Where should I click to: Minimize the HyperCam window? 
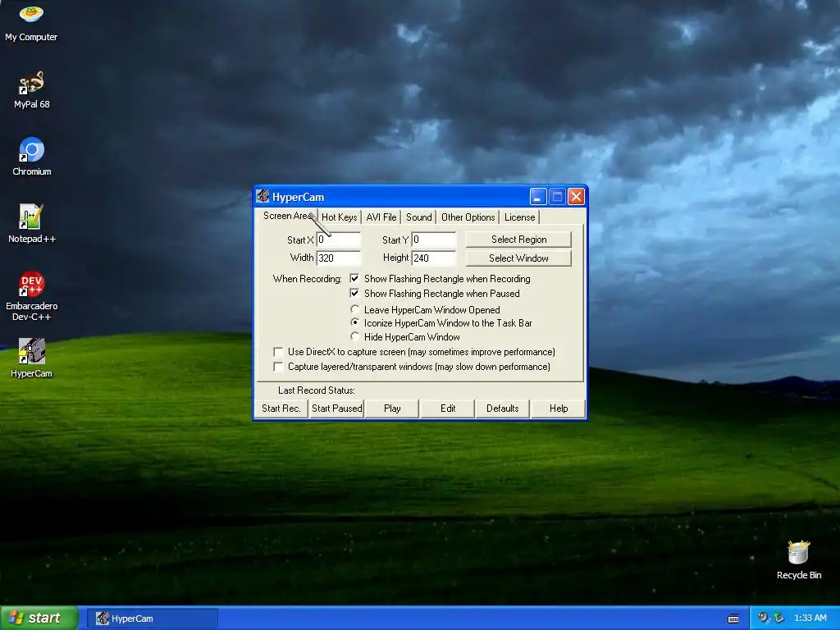(538, 197)
